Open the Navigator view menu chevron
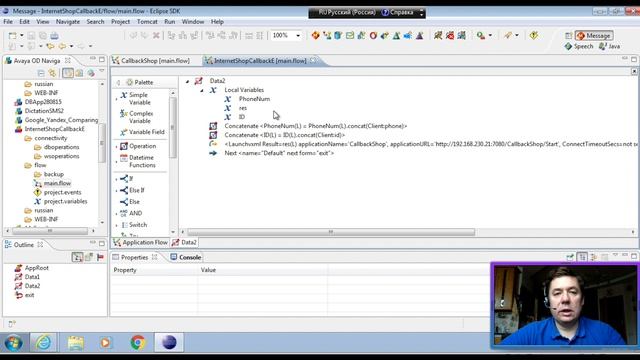This screenshot has height=360, width=640. click(102, 71)
